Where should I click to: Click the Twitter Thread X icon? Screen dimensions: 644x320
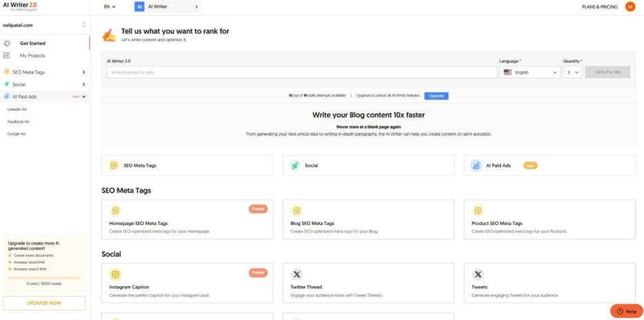297,274
